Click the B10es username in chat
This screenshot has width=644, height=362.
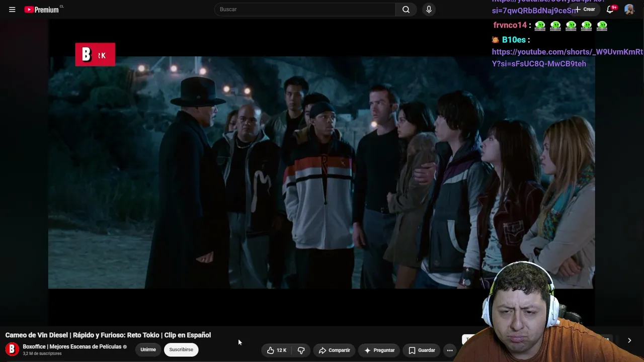pyautogui.click(x=514, y=40)
